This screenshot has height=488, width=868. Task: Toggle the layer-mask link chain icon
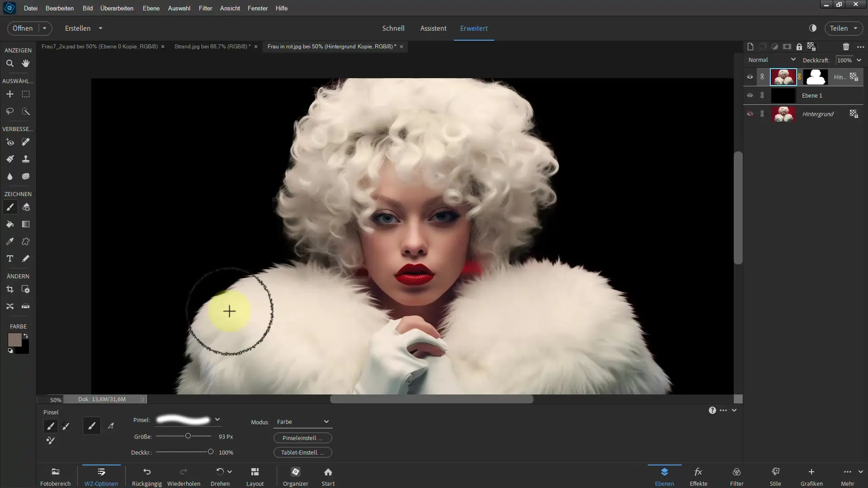[x=800, y=77]
